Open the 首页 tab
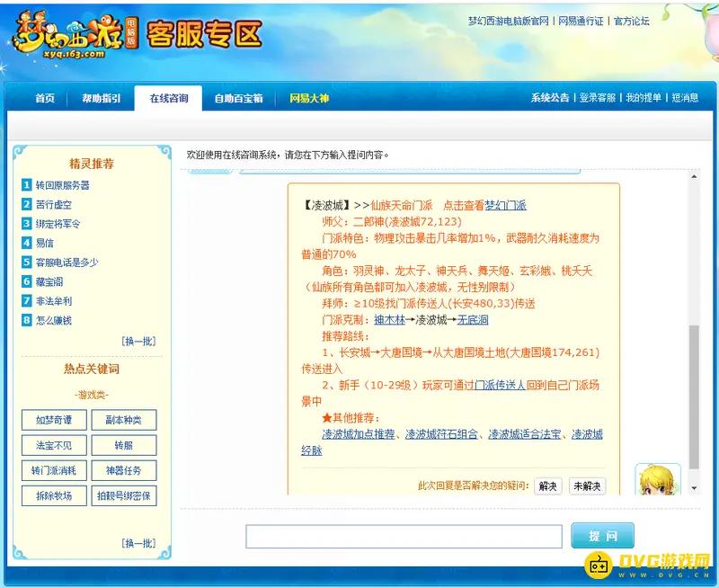This screenshot has width=719, height=588. 44,98
